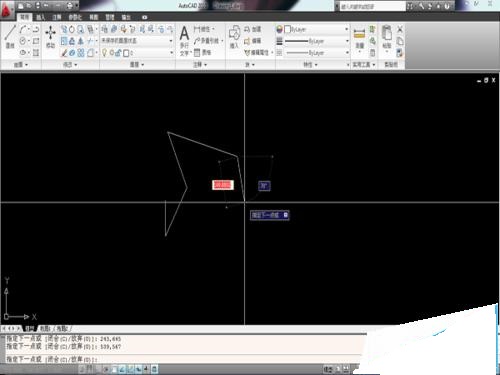Expand the Layers (图层) panel

pos(137,64)
